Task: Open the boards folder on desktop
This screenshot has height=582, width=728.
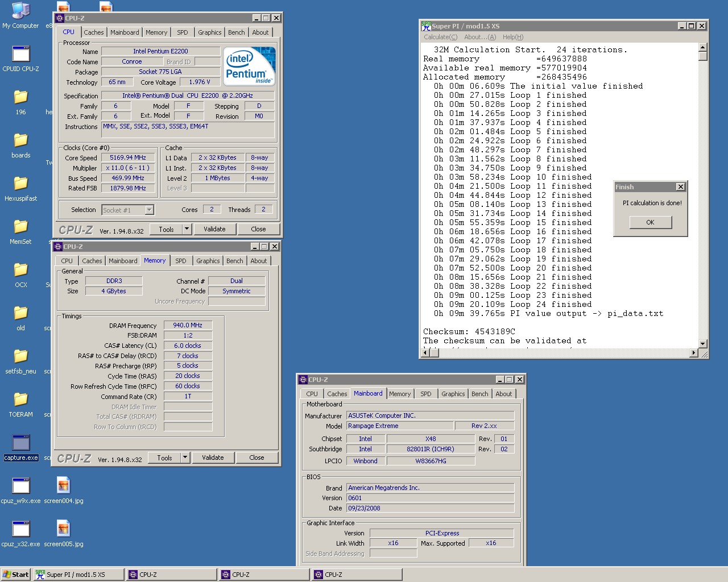Action: [x=20, y=145]
